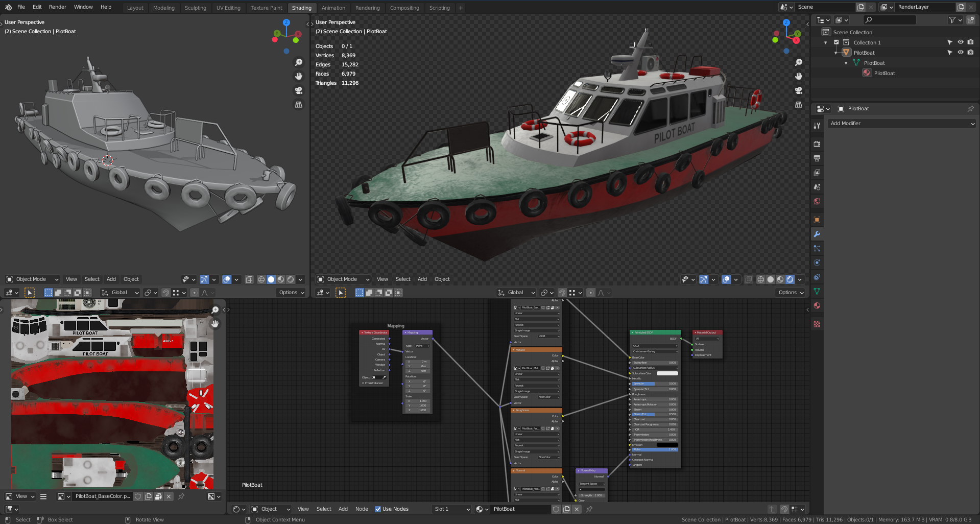The height and width of the screenshot is (524, 980).
Task: Uncheck Use Nodes in the shader editor
Action: click(378, 509)
